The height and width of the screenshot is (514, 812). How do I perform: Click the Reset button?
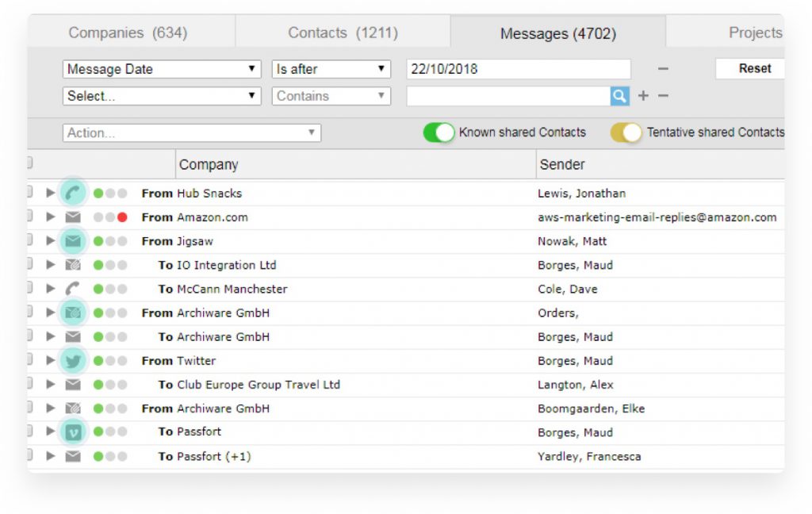[x=750, y=68]
